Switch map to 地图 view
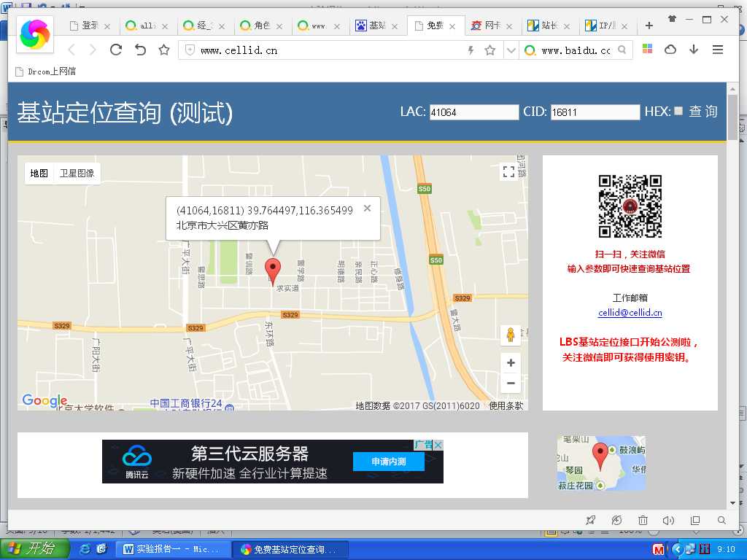The height and width of the screenshot is (560, 747). (x=39, y=174)
